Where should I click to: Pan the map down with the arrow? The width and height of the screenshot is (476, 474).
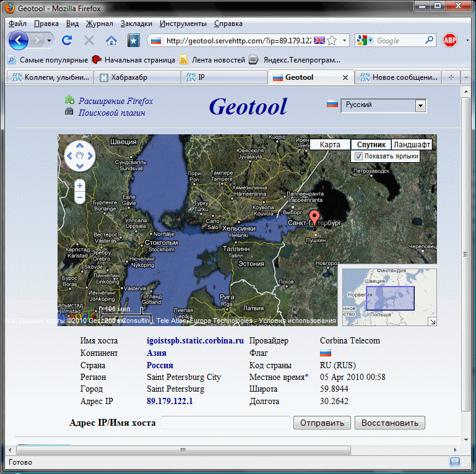(80, 166)
